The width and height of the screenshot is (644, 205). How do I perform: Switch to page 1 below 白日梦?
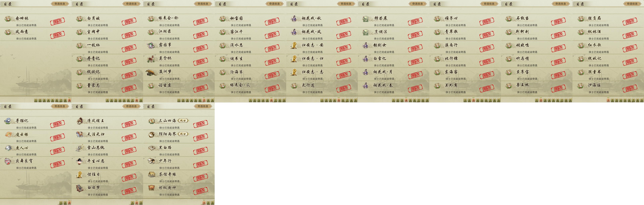133,203
